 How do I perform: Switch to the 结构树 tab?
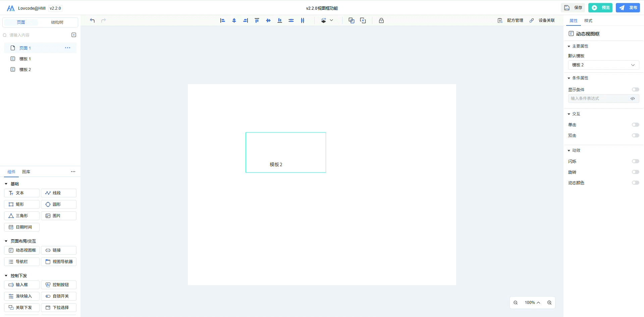pos(57,22)
